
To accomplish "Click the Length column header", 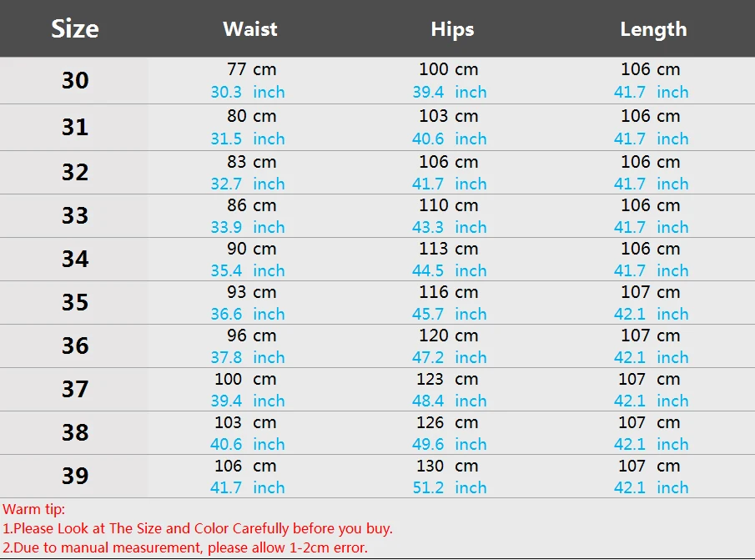I will click(653, 30).
